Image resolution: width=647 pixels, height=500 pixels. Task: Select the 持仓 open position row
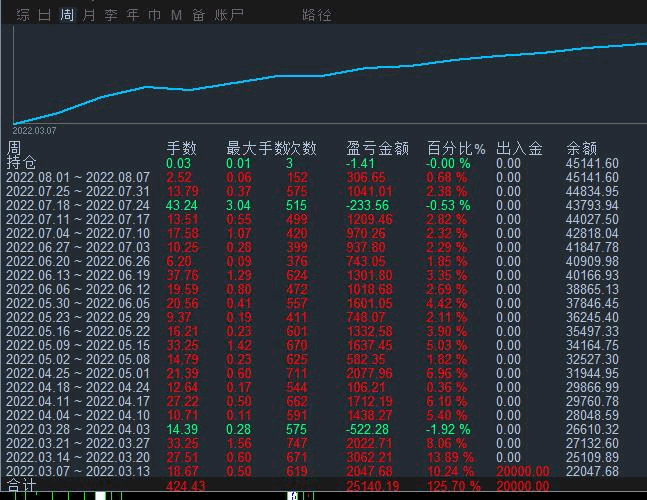click(21, 163)
